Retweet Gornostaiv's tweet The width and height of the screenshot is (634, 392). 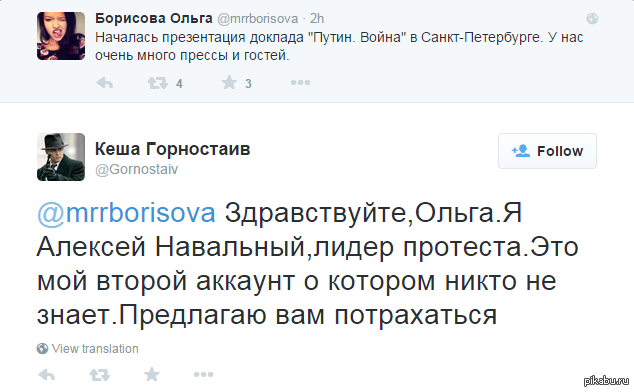(x=99, y=375)
